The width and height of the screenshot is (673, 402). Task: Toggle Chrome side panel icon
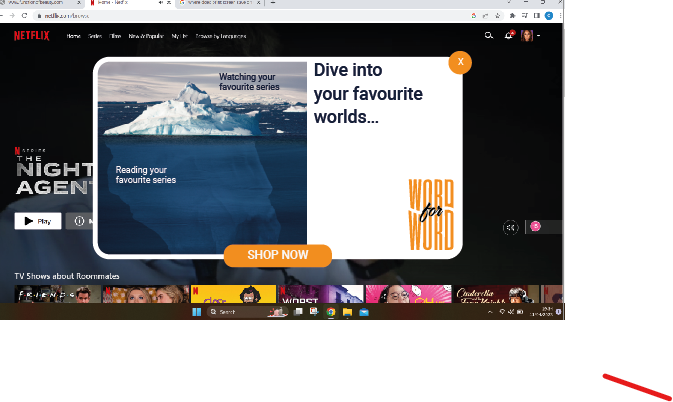537,16
